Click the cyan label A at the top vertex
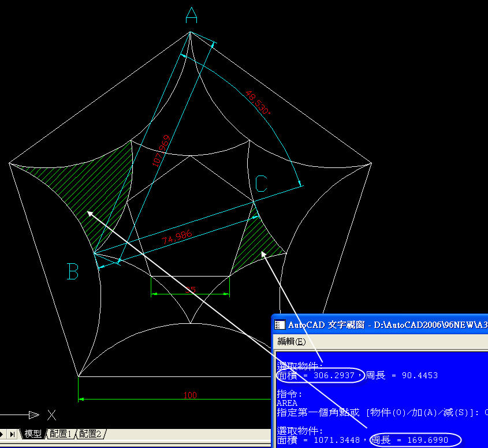Screen dimensions: 488x448 pyautogui.click(x=191, y=16)
